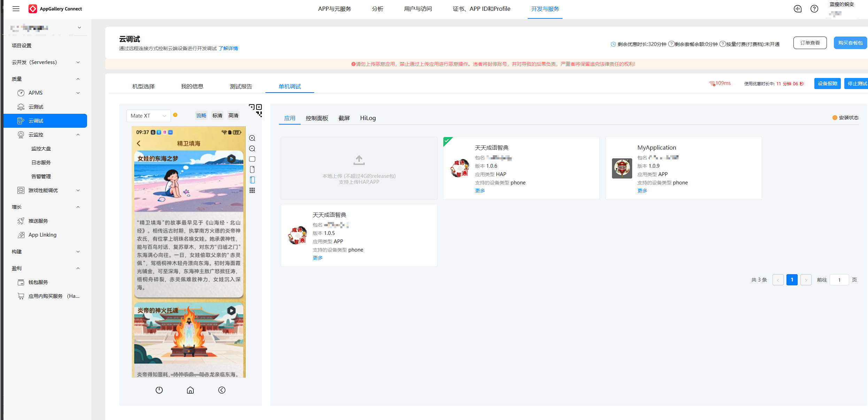The width and height of the screenshot is (868, 420).
Task: Click 更多 link under MyApplication
Action: (x=642, y=191)
